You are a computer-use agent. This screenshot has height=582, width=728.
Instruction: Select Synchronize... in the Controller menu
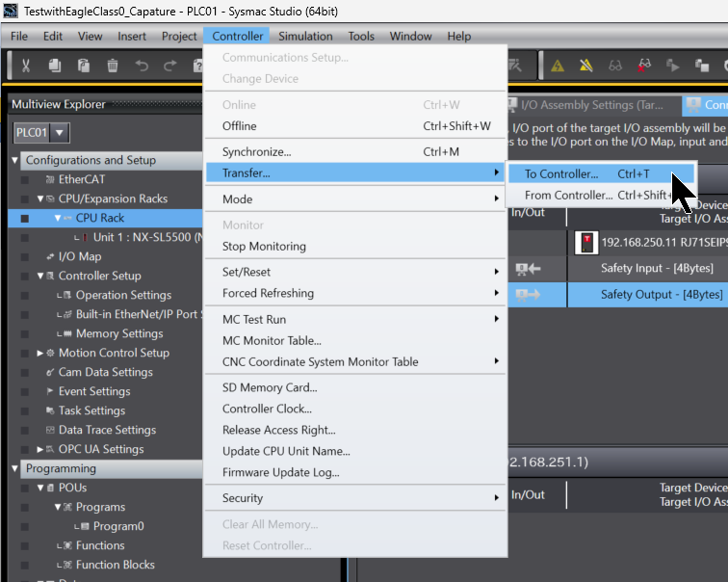355,152
